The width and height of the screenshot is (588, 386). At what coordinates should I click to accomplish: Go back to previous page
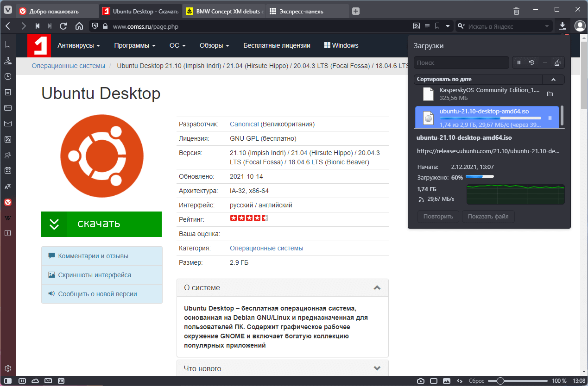pos(8,26)
